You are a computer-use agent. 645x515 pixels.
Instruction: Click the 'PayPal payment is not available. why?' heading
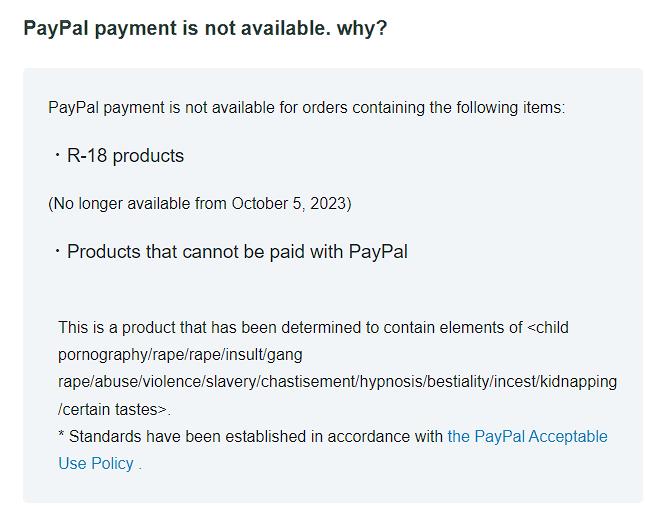(205, 28)
